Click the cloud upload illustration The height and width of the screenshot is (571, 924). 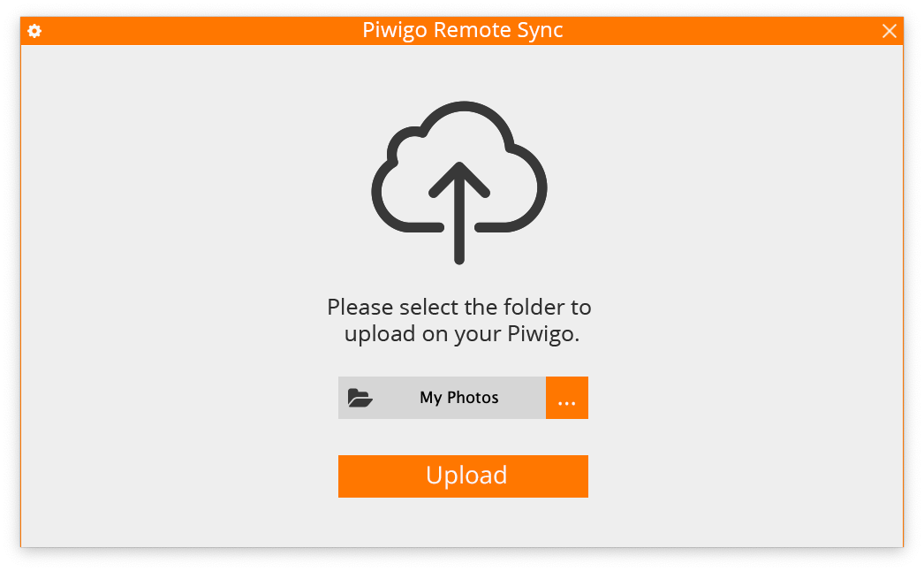tap(459, 182)
